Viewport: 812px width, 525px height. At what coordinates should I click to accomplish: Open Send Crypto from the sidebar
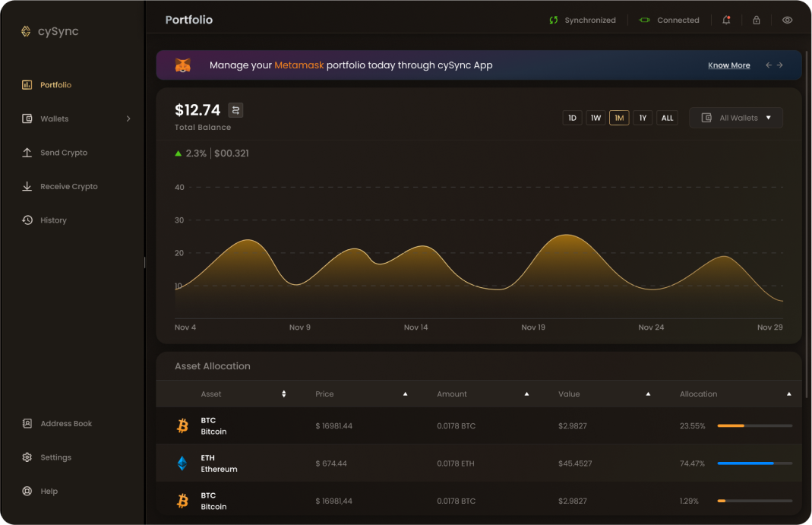point(64,153)
